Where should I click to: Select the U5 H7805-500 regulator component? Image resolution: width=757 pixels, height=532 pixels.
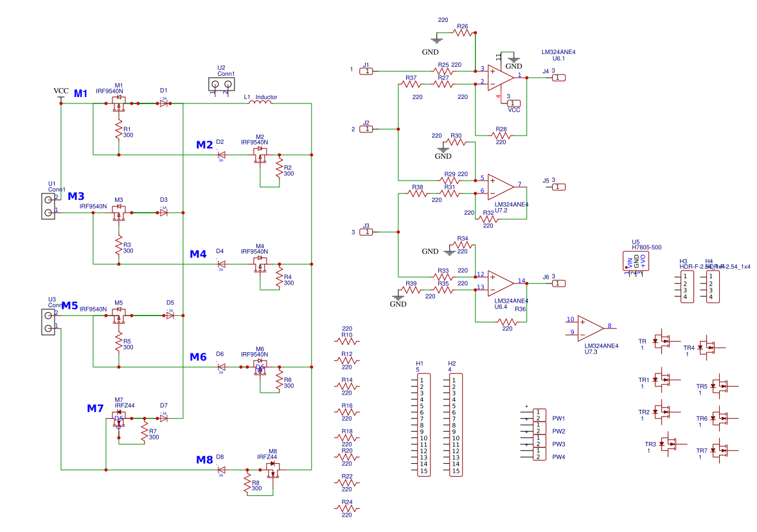636,261
